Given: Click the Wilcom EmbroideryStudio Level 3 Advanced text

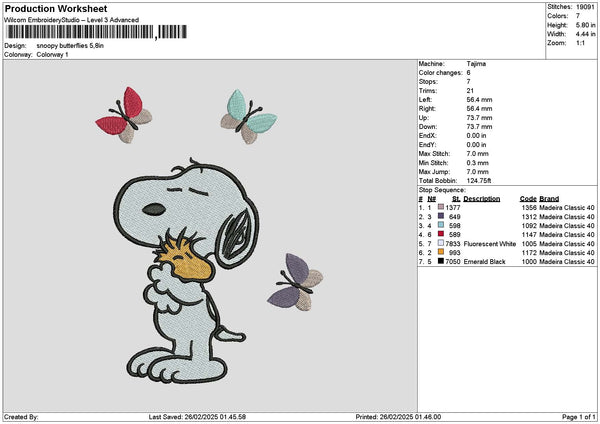Looking at the screenshot, I should tap(72, 20).
